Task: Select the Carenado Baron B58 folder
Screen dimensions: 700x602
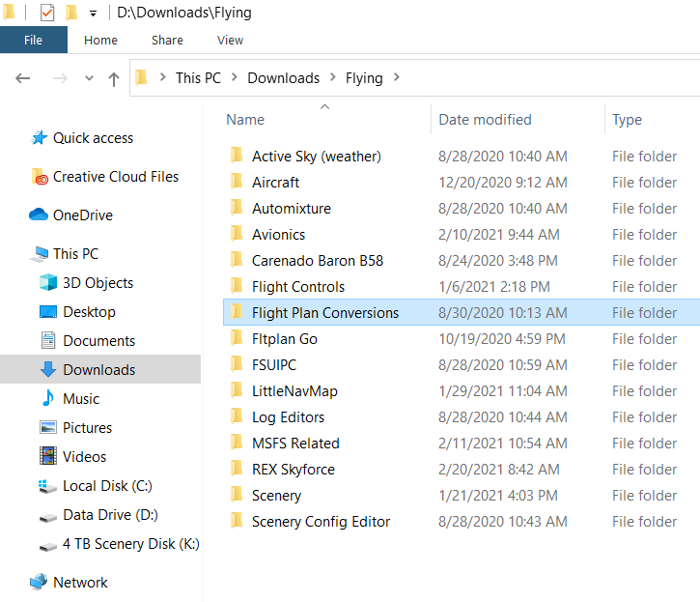Action: [x=462, y=260]
